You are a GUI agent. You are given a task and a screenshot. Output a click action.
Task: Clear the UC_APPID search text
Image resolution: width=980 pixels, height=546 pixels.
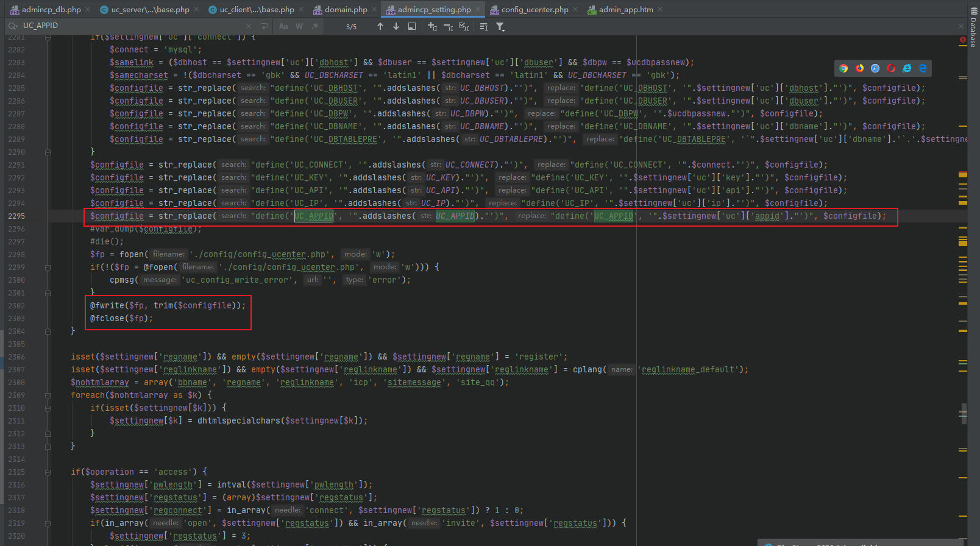coord(249,26)
